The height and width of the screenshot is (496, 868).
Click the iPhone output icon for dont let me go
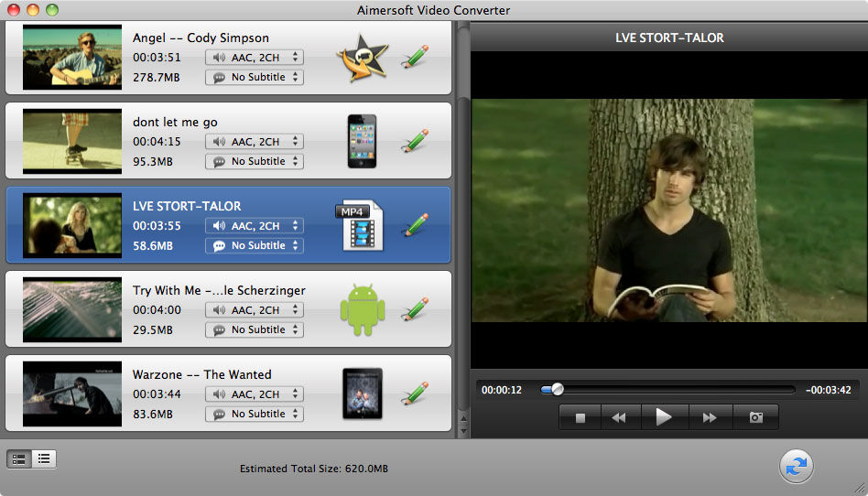[x=362, y=141]
